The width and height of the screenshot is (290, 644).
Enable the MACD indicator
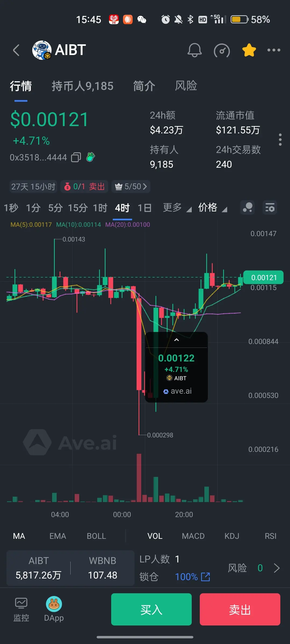[193, 536]
